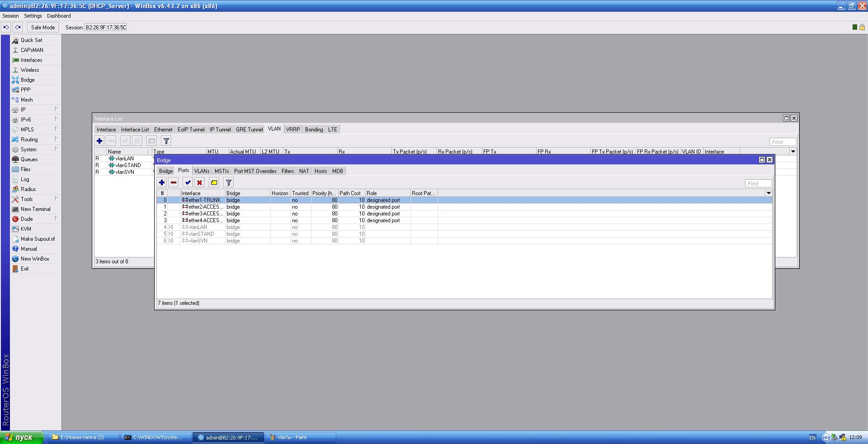Sort the ports table by the Path Cost column
The height and width of the screenshot is (444, 868).
[352, 193]
